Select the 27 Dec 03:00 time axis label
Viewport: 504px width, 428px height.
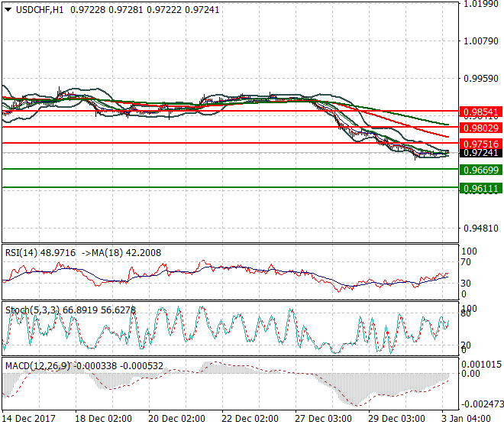(x=323, y=419)
